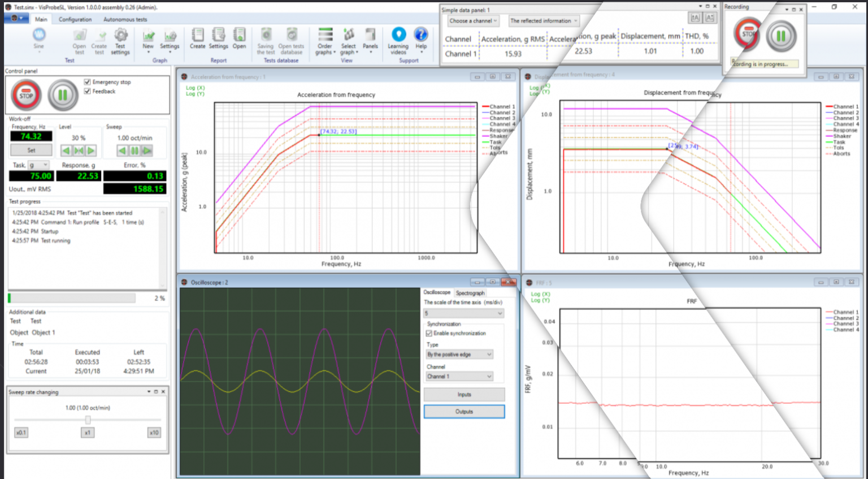
Task: Open Learning videos
Action: point(398,41)
